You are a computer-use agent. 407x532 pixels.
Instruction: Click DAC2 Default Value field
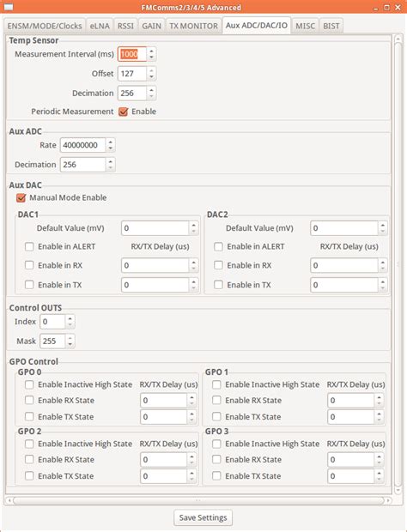click(x=343, y=228)
